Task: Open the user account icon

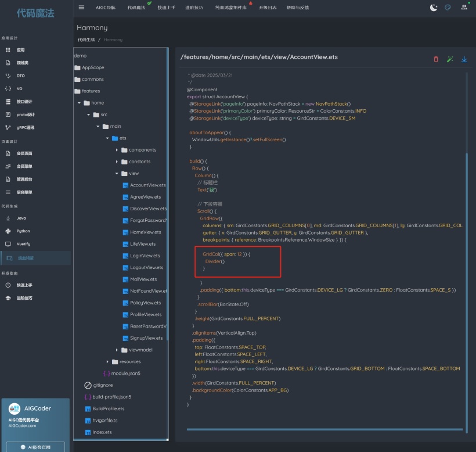Action: tap(464, 8)
